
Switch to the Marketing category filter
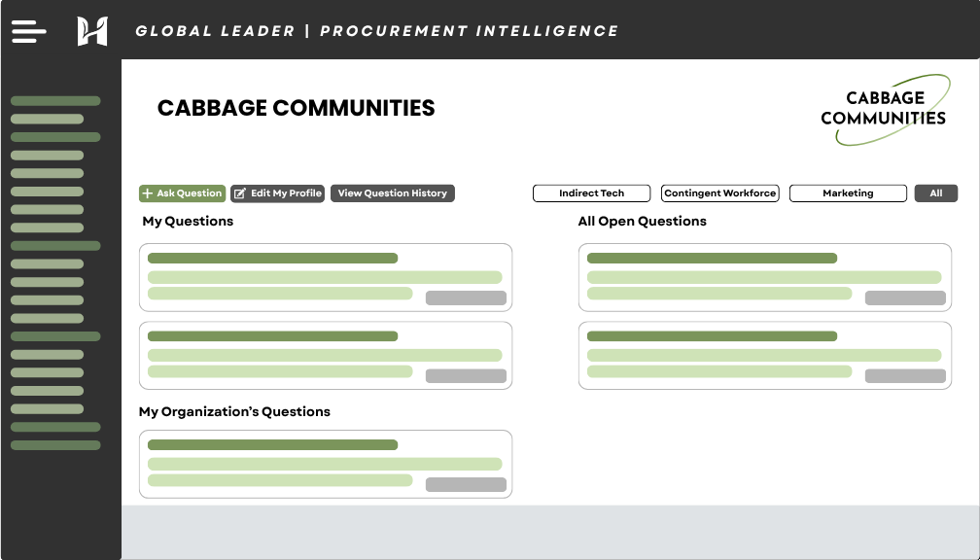(848, 193)
